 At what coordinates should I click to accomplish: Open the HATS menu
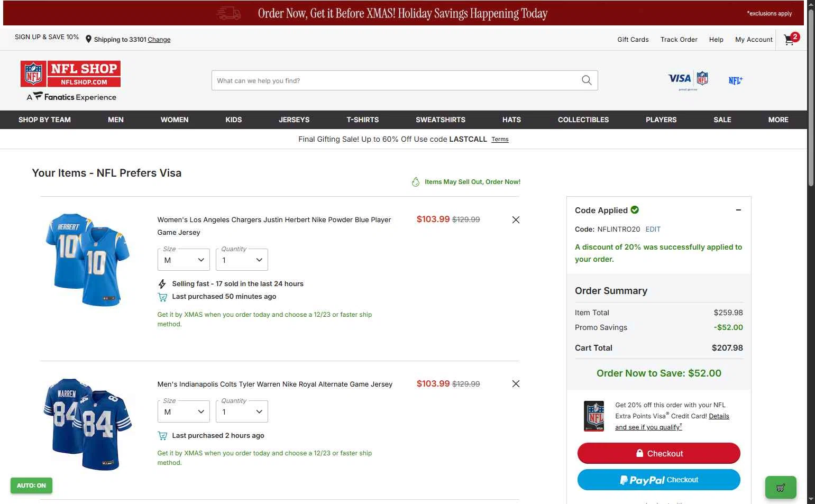pyautogui.click(x=511, y=120)
